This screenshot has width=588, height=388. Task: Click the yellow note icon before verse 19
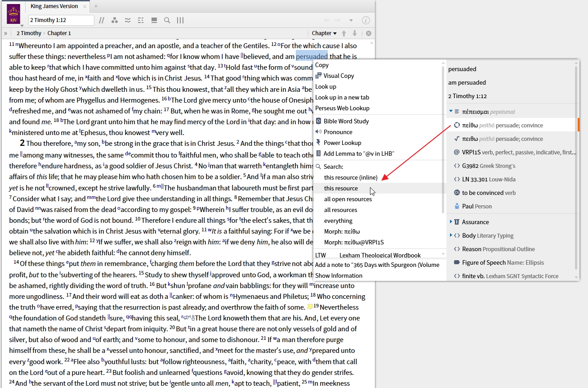click(310, 307)
